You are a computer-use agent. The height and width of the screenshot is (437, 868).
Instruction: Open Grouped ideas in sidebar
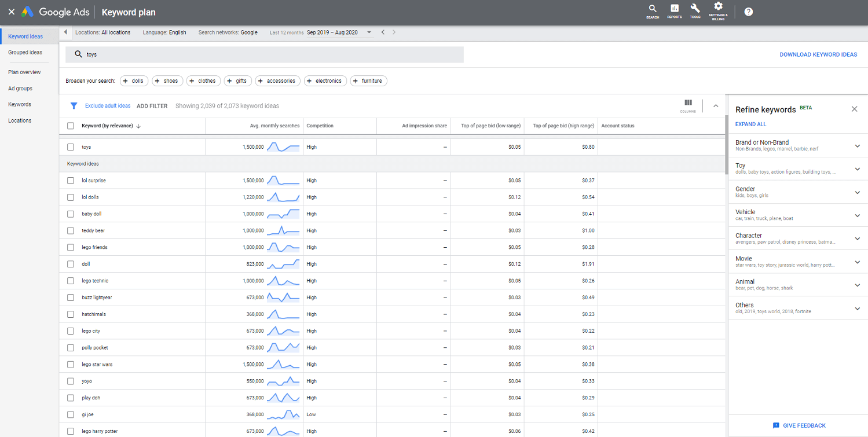[25, 53]
